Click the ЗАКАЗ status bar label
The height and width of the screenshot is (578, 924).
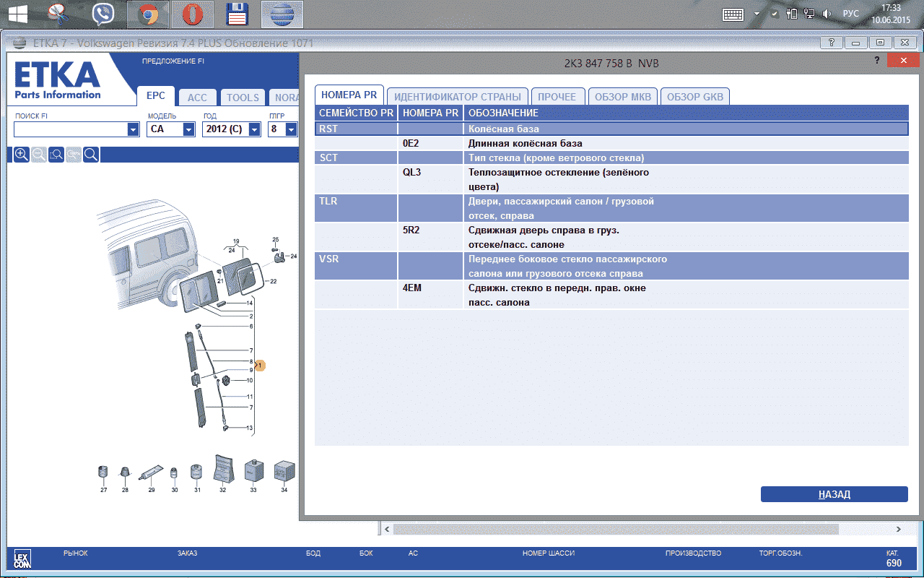(x=187, y=553)
